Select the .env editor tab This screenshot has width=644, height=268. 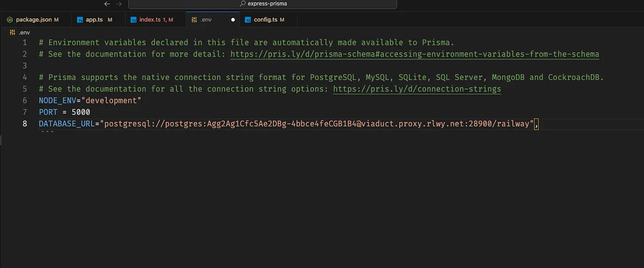pos(213,20)
